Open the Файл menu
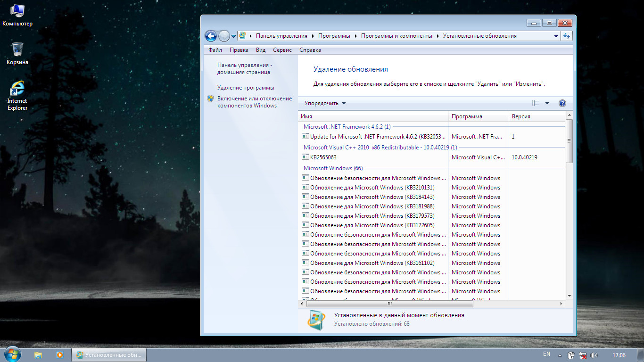This screenshot has height=362, width=644. click(215, 50)
